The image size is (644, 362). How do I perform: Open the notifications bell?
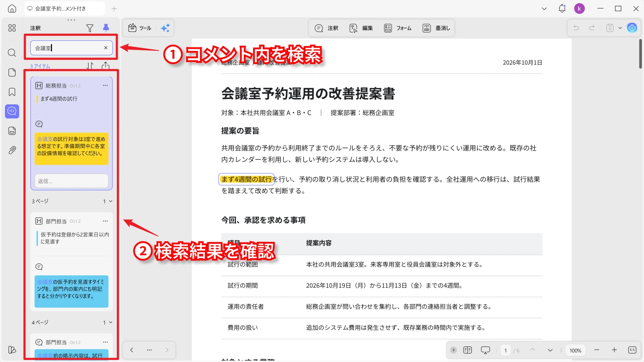pyautogui.click(x=562, y=8)
